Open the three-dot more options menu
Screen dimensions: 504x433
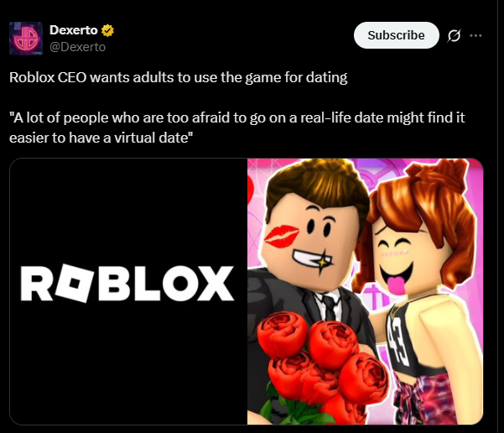(475, 35)
